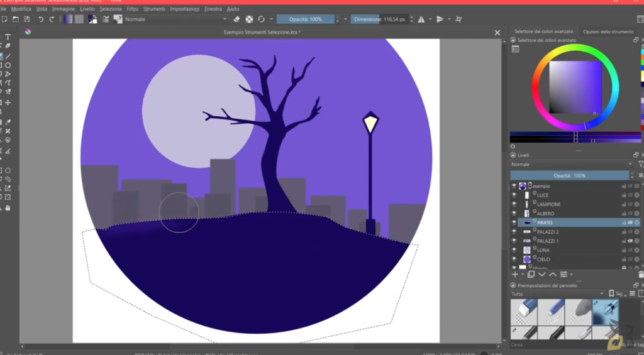The image size is (644, 355).
Task: Hide the LUNA layer
Action: [514, 250]
